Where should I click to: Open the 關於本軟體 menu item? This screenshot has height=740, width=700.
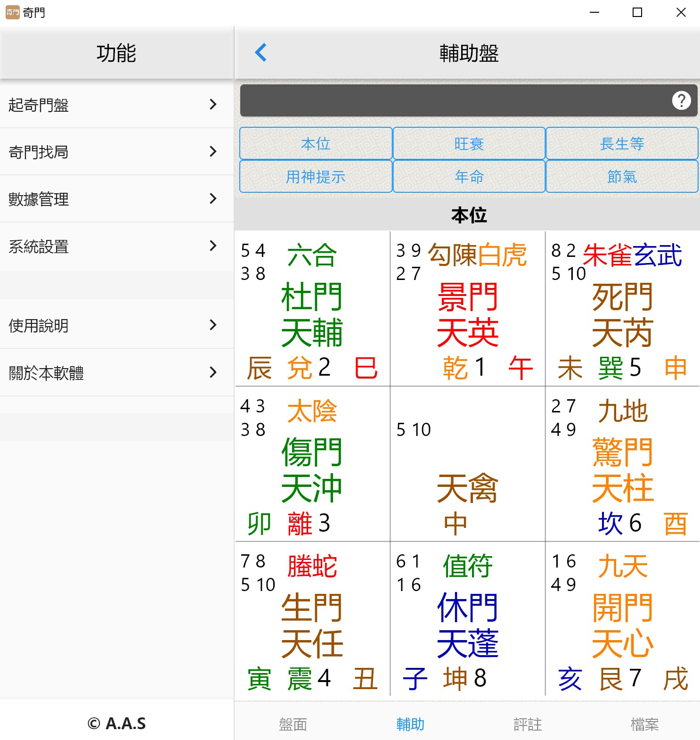[x=117, y=372]
